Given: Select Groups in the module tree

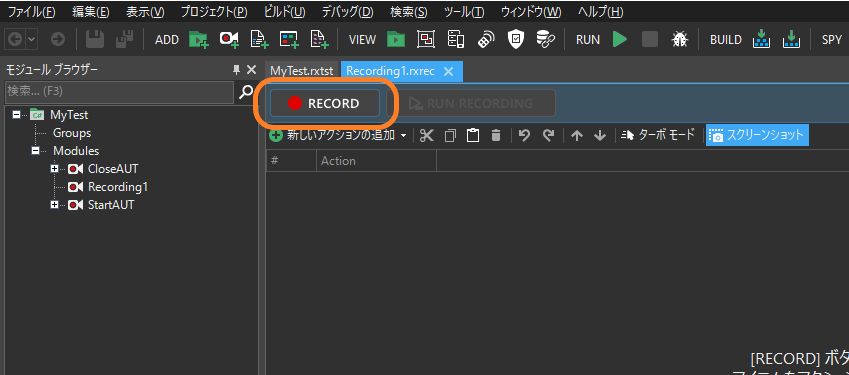Looking at the screenshot, I should tap(71, 133).
